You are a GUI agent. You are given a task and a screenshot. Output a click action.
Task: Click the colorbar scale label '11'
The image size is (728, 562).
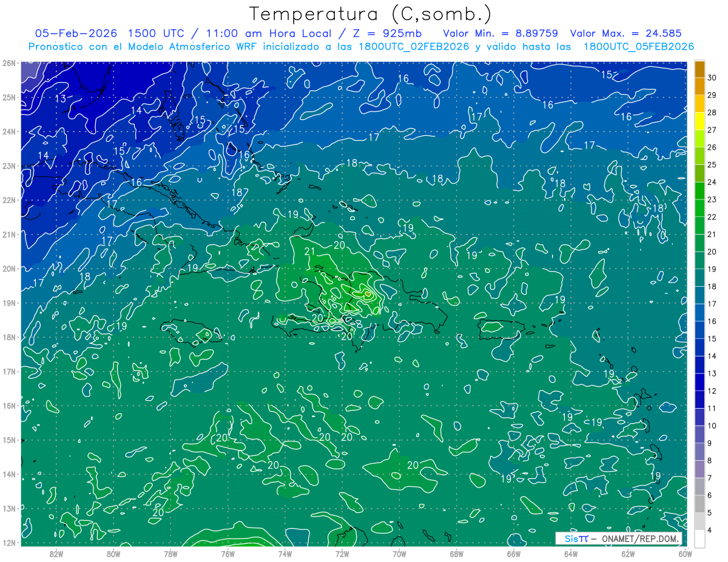tap(712, 409)
